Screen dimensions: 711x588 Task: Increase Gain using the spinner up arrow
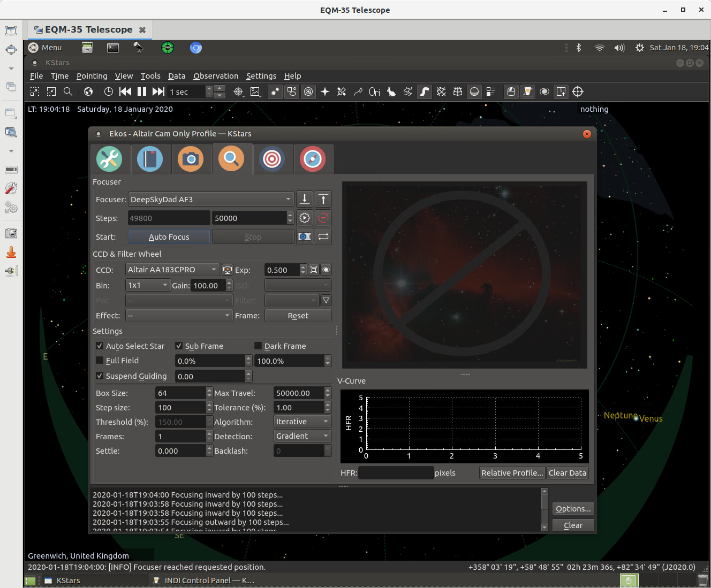pos(229,282)
